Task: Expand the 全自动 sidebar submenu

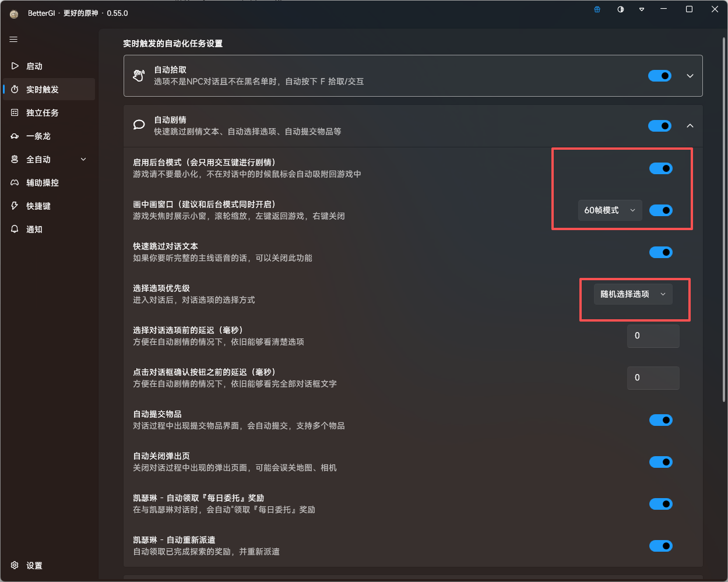Action: point(83,159)
